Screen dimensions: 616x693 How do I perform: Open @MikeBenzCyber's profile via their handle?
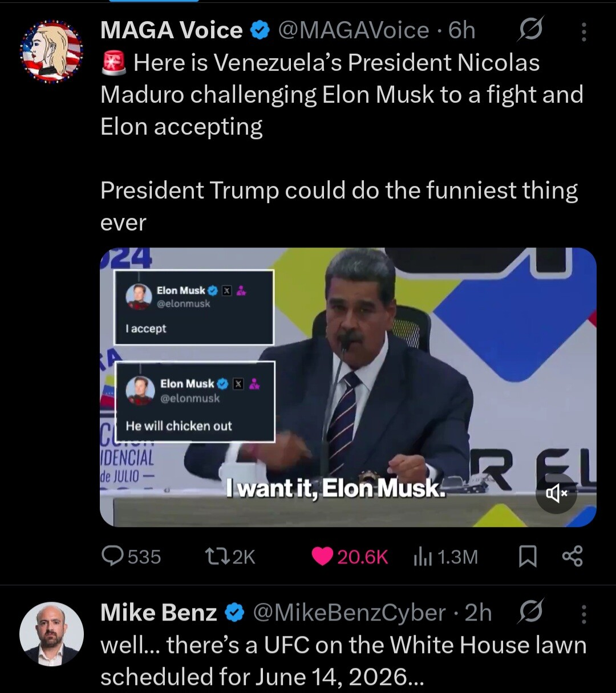click(x=350, y=613)
